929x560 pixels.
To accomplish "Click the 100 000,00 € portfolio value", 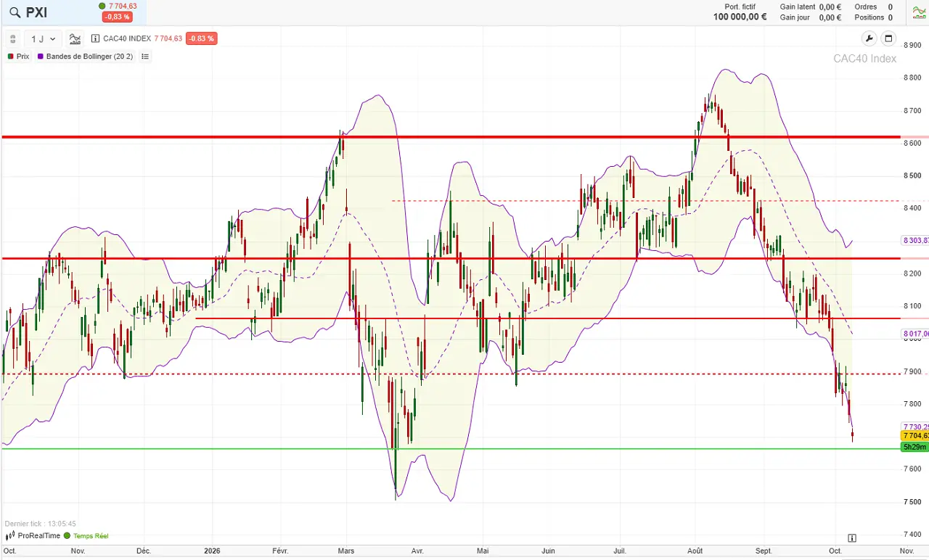I will pos(740,17).
